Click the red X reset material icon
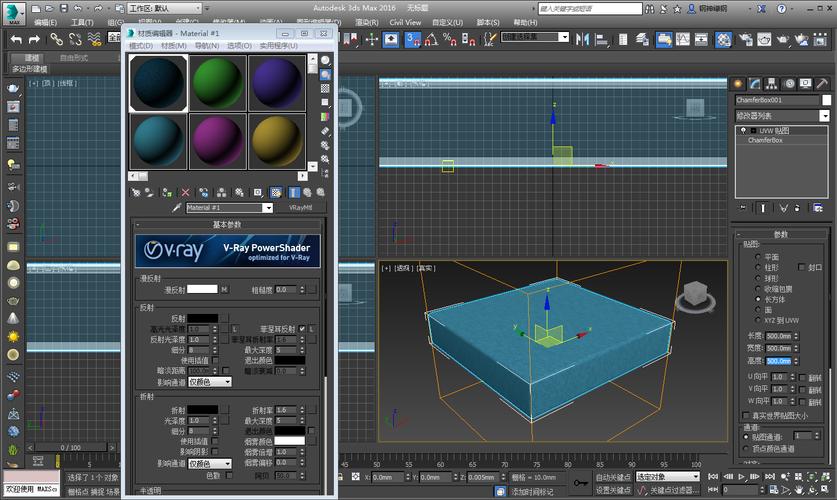This screenshot has width=837, height=500. [x=187, y=192]
